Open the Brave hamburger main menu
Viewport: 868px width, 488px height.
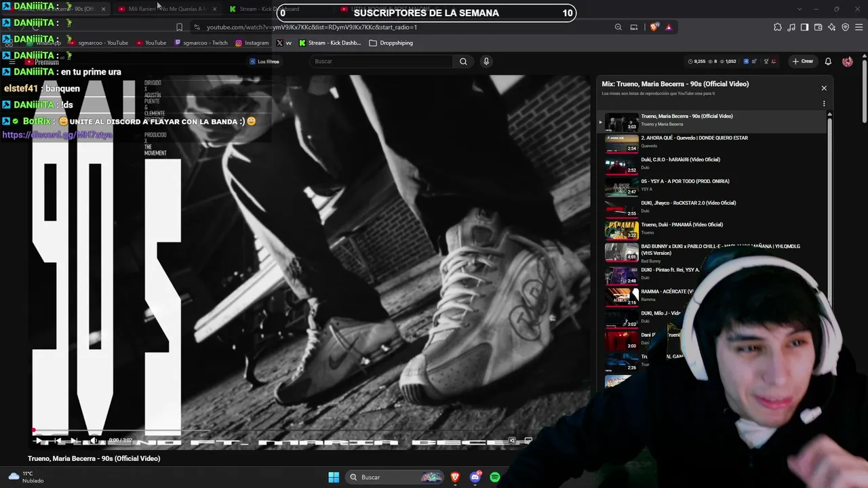pos(859,27)
